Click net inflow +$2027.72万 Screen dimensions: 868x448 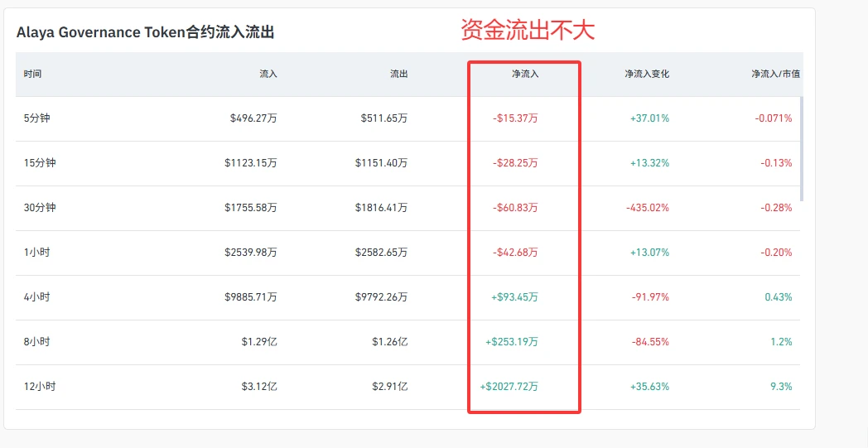[x=509, y=387]
